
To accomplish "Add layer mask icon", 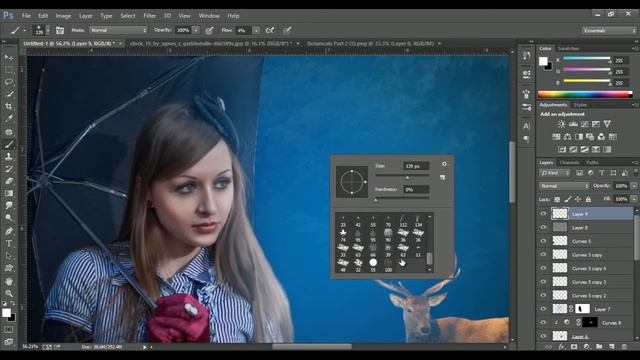I will (x=574, y=347).
